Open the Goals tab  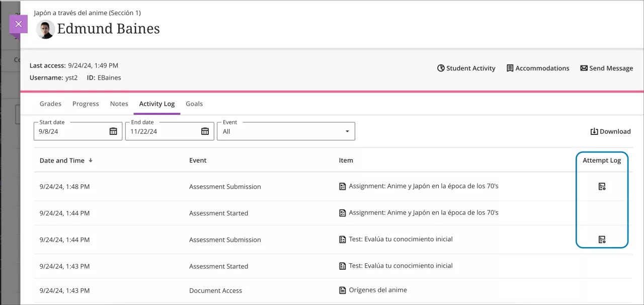(194, 104)
